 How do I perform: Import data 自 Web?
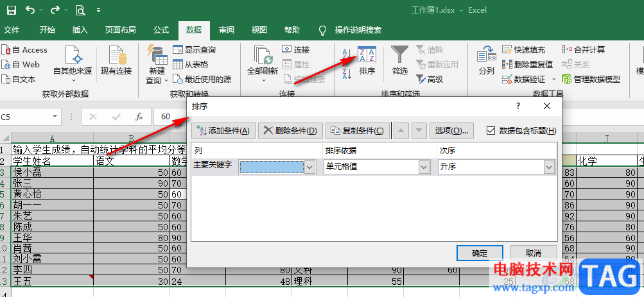pyautogui.click(x=21, y=64)
